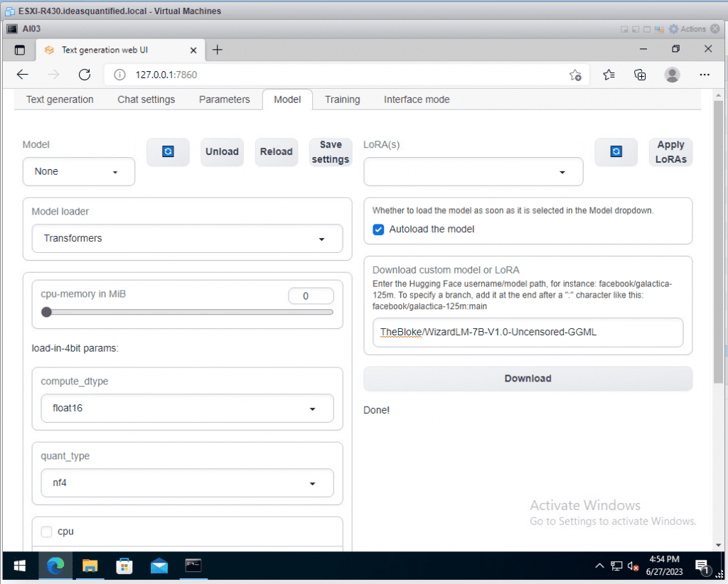Open notification center icon
Screen dimensions: 728x584
[x=703, y=566]
